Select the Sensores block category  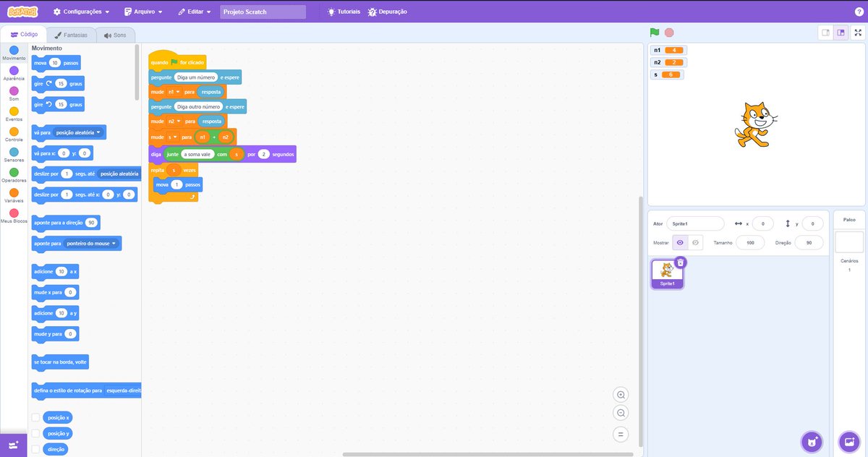coord(14,155)
